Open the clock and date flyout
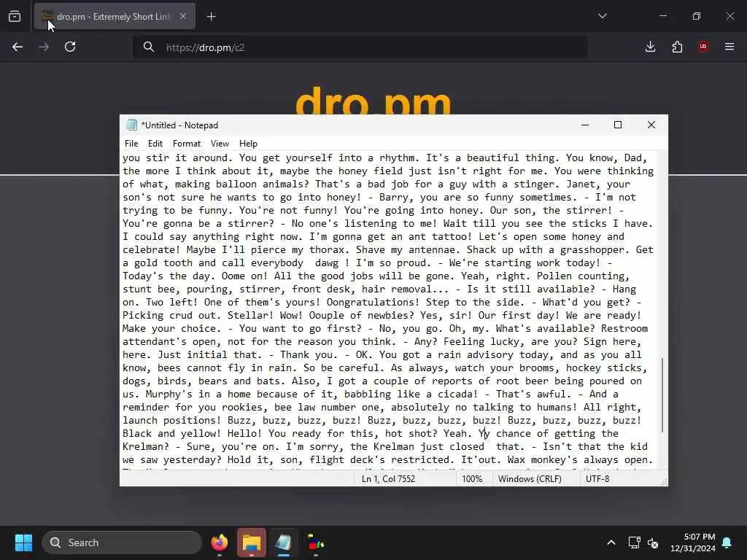747x560 pixels. [693, 542]
